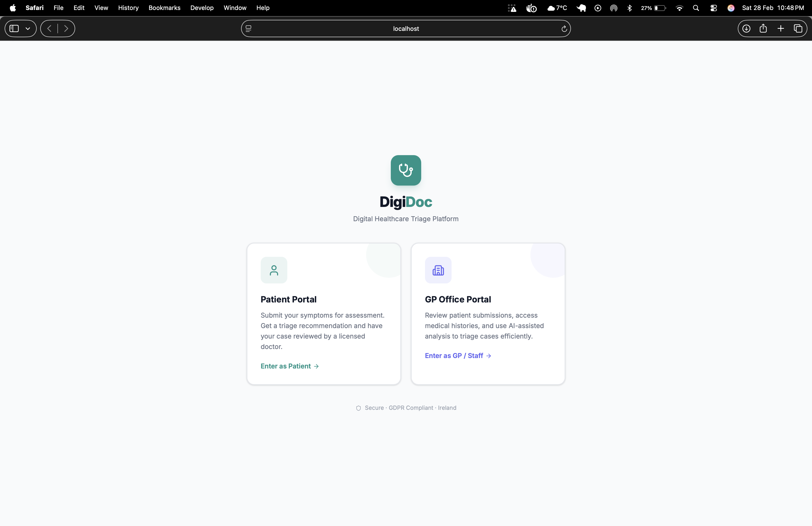The image size is (812, 526).
Task: Click the DigiDoc stethoscope logo icon
Action: click(x=406, y=170)
